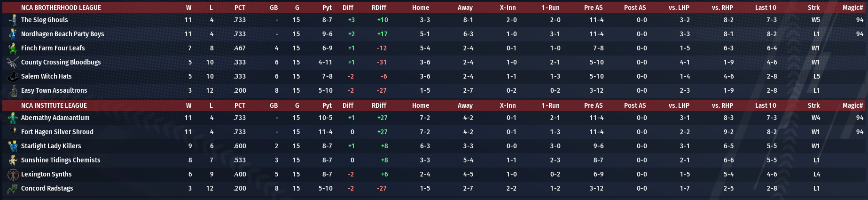The image size is (868, 200).
Task: Sort Brotherhood League by PCT column
Action: point(240,8)
